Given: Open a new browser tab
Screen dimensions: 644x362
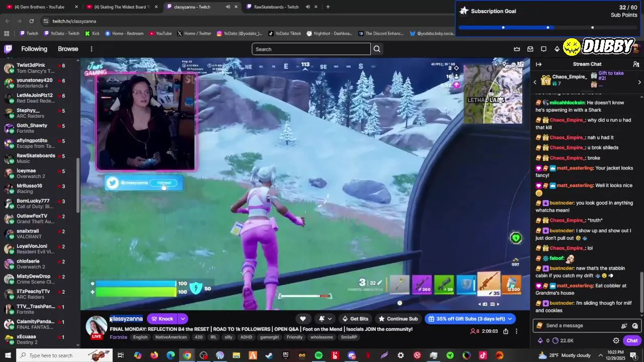Looking at the screenshot, I should (x=328, y=7).
